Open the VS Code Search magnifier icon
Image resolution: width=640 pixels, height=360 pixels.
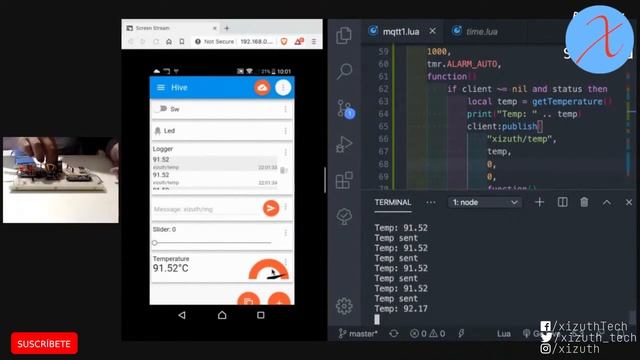pos(344,71)
